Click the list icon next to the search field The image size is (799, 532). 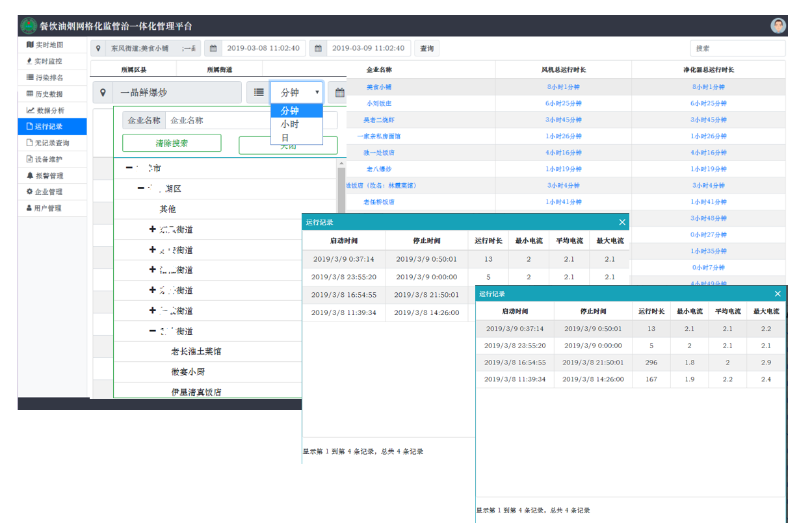[x=259, y=92]
